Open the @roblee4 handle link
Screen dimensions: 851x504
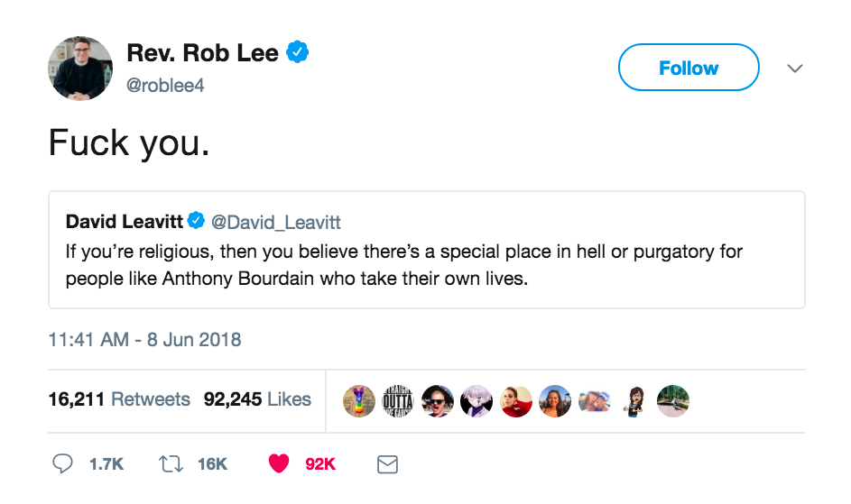[x=165, y=87]
